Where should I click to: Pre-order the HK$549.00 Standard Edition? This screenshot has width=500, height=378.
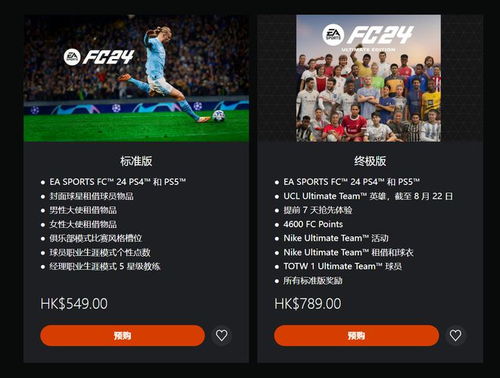coord(122,336)
